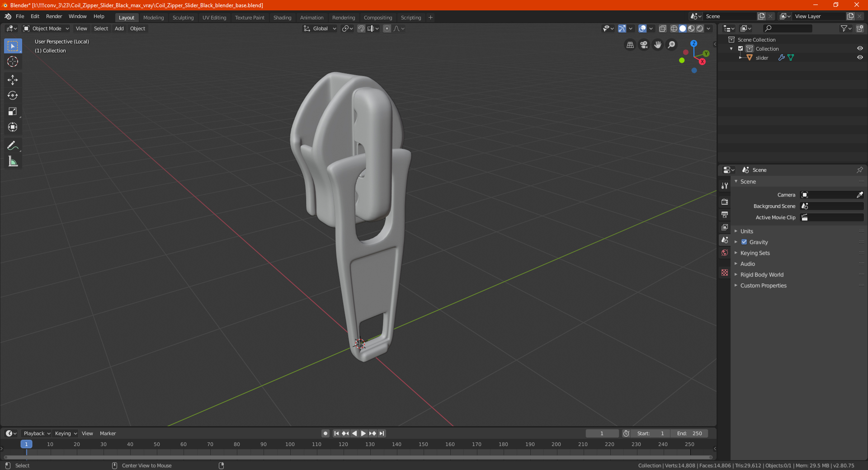The height and width of the screenshot is (470, 868).
Task: Click the pan view hand icon
Action: [658, 45]
